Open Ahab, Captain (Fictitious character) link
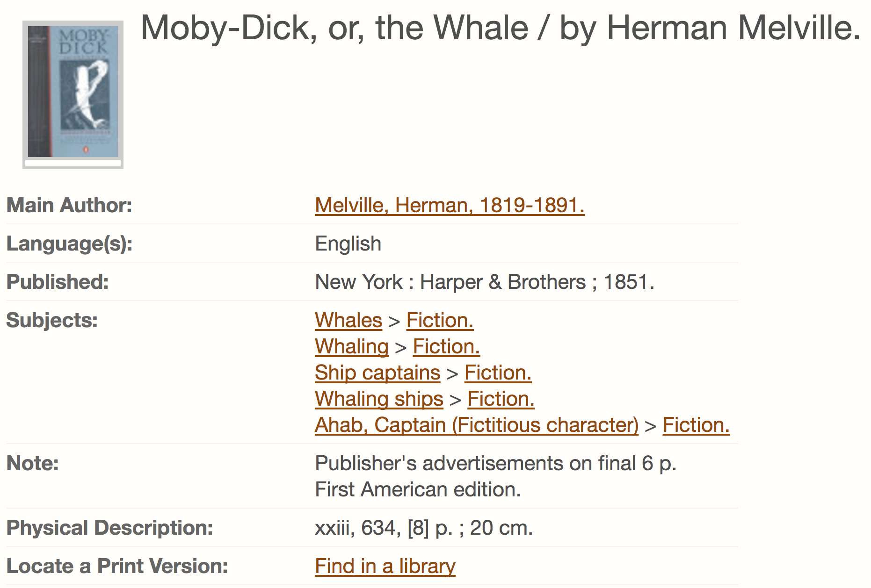The width and height of the screenshot is (871, 588). 476,425
